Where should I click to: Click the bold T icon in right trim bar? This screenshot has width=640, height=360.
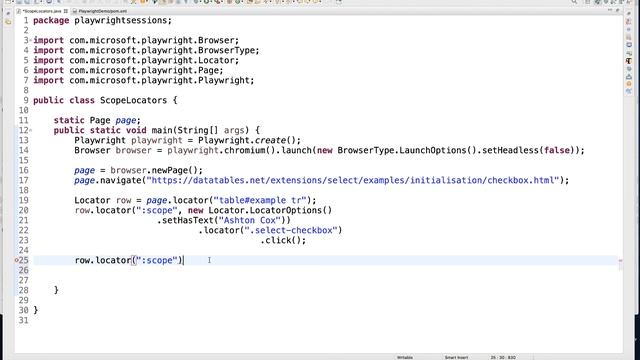click(629, 61)
